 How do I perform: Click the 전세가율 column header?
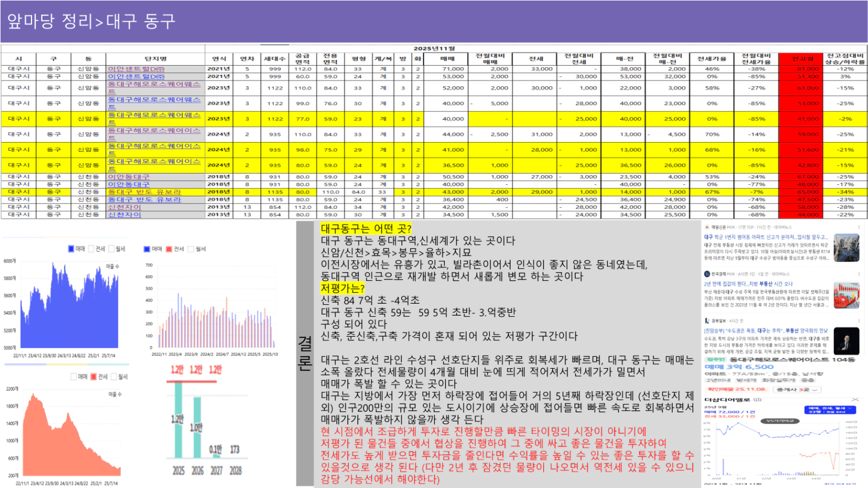pyautogui.click(x=712, y=59)
